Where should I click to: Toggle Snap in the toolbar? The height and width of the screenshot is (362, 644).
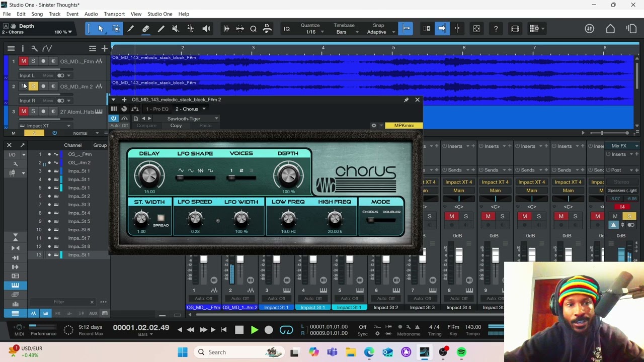pyautogui.click(x=406, y=29)
